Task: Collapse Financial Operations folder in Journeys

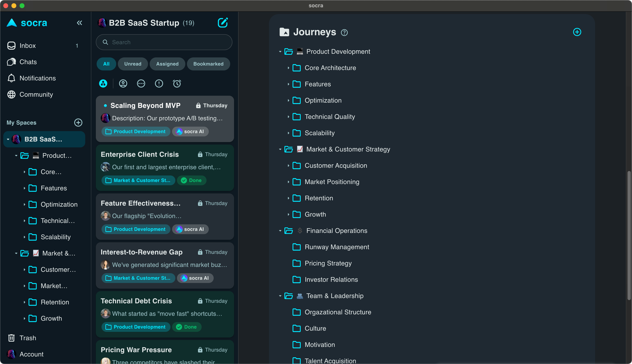Action: [280, 231]
